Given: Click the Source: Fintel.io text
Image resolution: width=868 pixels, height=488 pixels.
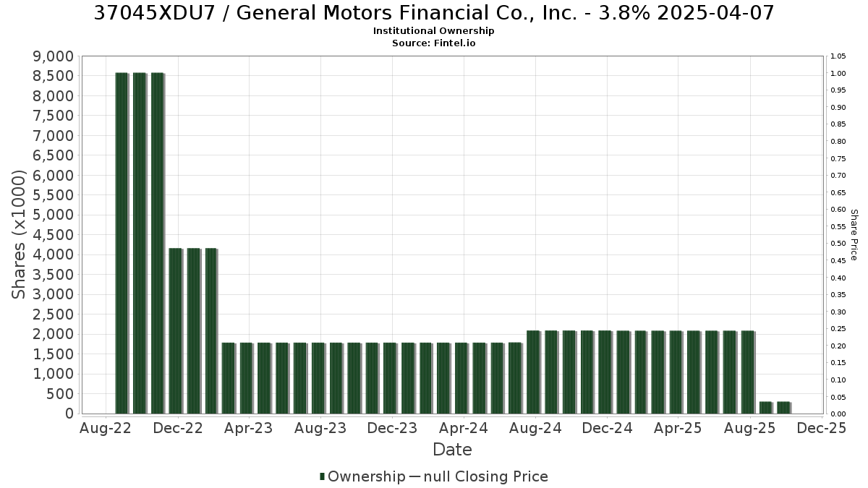Looking at the screenshot, I should click(434, 43).
